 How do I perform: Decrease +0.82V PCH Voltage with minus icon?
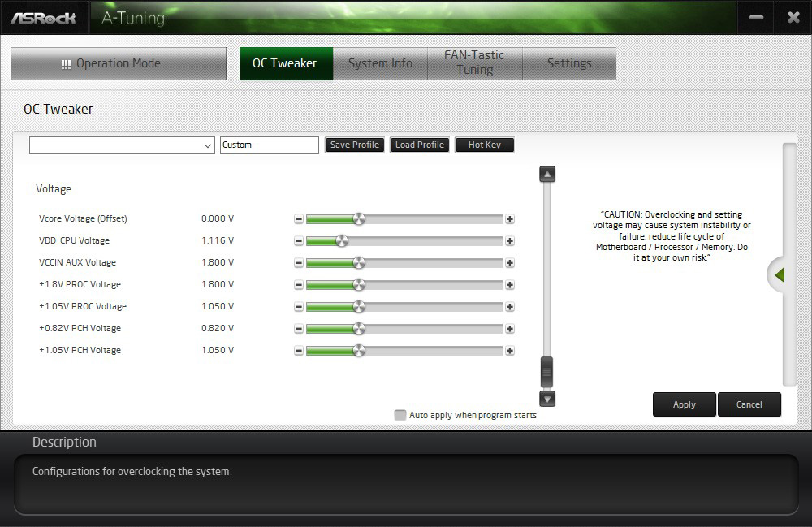299,329
